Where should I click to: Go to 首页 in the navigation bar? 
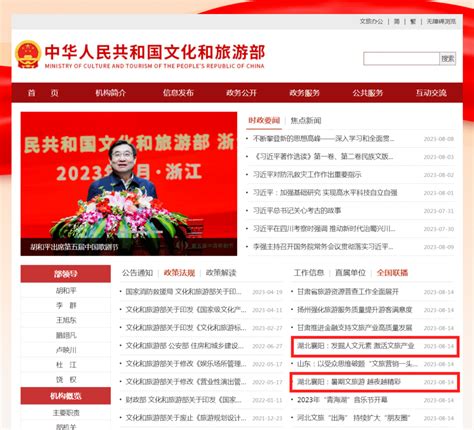click(x=43, y=93)
